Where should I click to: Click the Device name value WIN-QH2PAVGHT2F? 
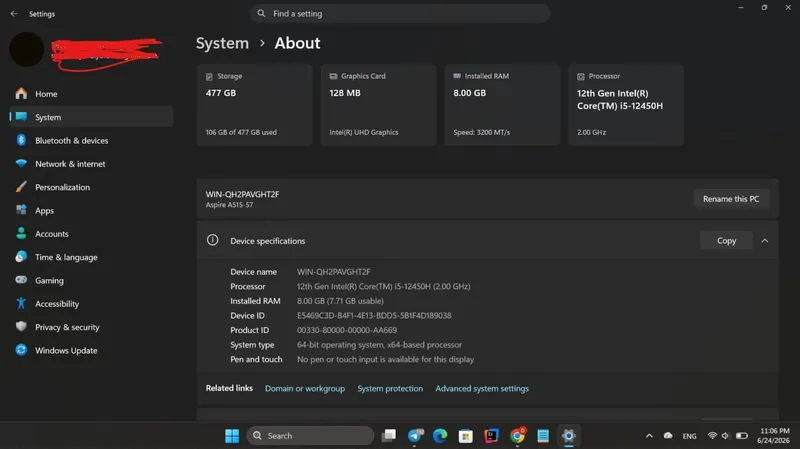click(x=334, y=272)
